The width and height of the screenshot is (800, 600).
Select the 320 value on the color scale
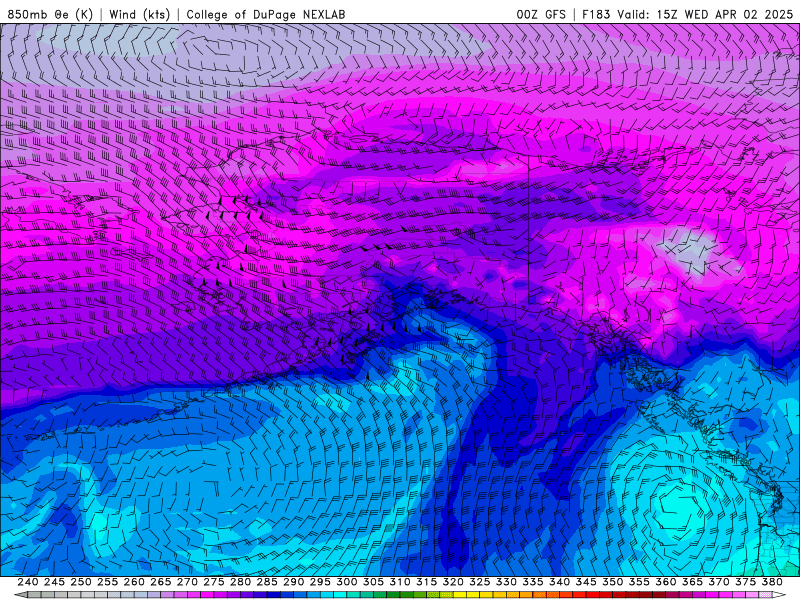point(453,582)
